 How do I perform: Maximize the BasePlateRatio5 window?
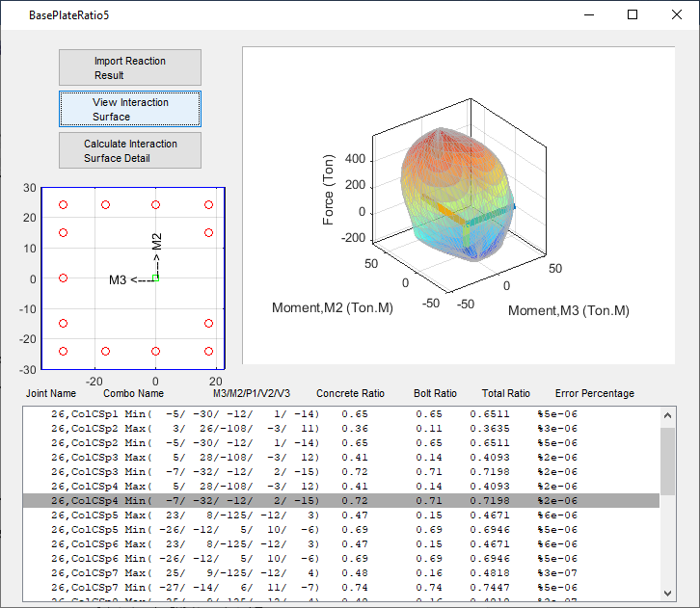pyautogui.click(x=633, y=14)
